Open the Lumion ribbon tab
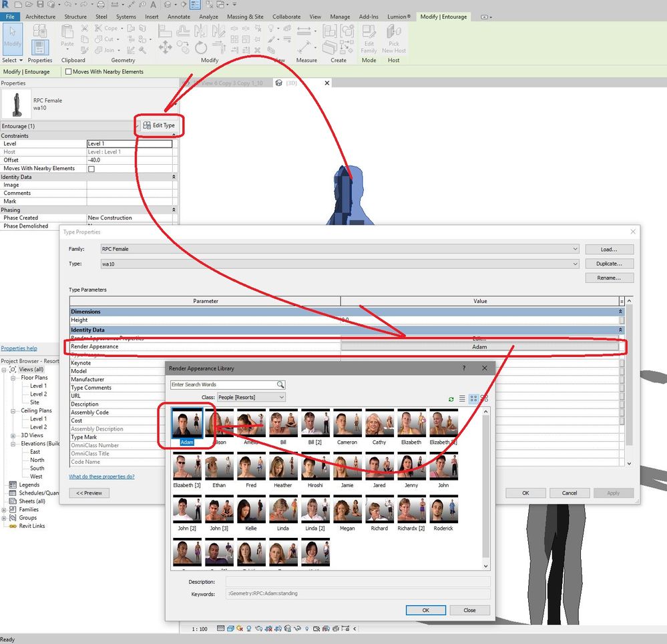This screenshot has width=667, height=644. pyautogui.click(x=399, y=17)
